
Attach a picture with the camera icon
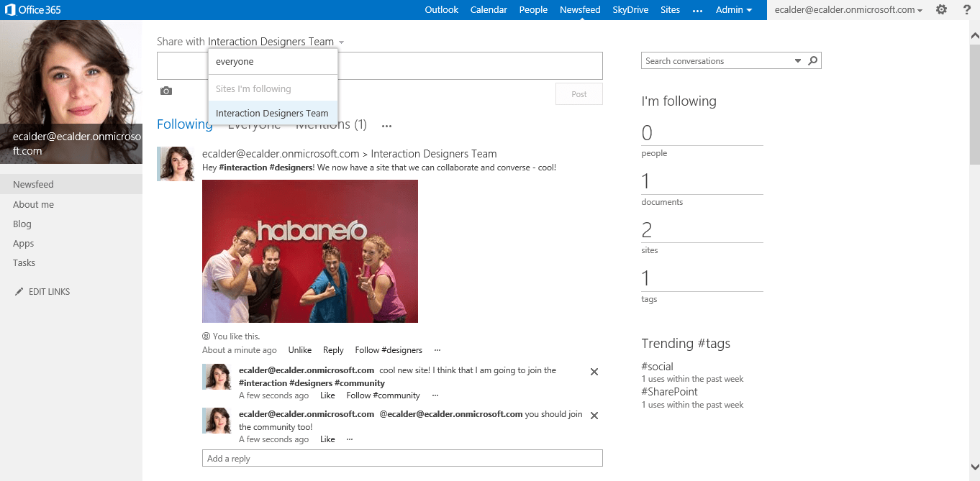(166, 91)
